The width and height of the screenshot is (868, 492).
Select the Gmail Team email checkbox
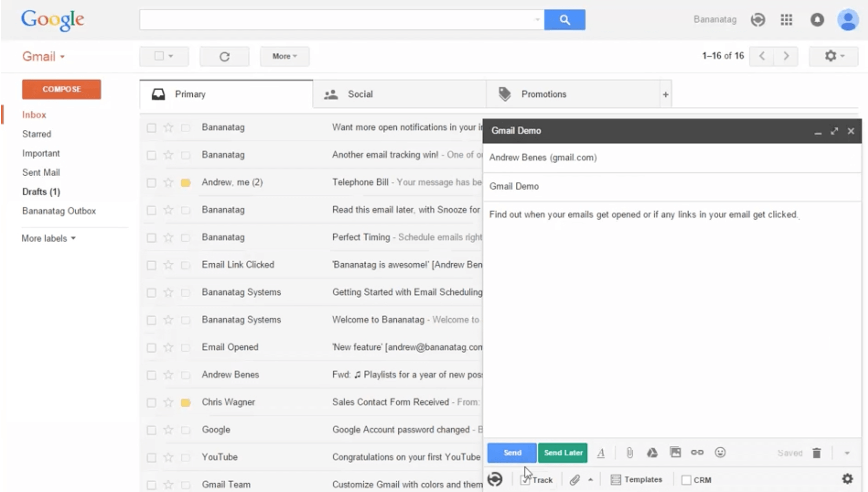pos(151,485)
